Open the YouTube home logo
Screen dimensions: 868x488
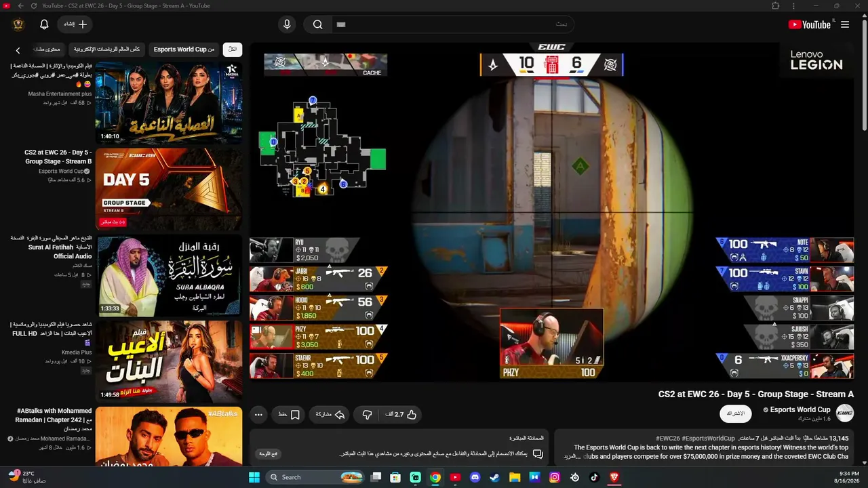click(x=809, y=24)
